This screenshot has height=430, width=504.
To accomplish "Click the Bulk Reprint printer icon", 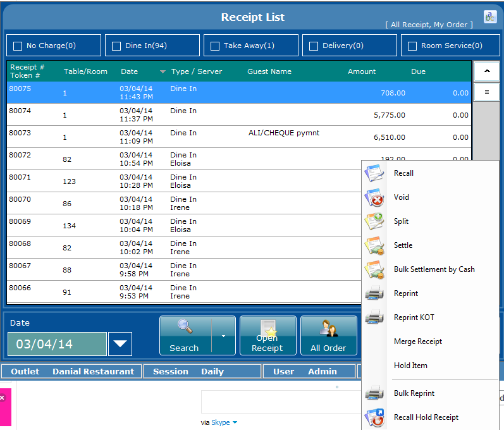I will click(374, 393).
